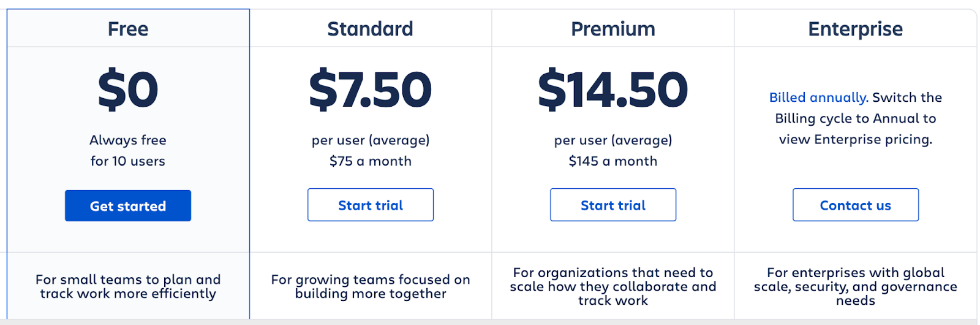980x325 pixels.
Task: Click the $75 a month text
Action: (371, 161)
